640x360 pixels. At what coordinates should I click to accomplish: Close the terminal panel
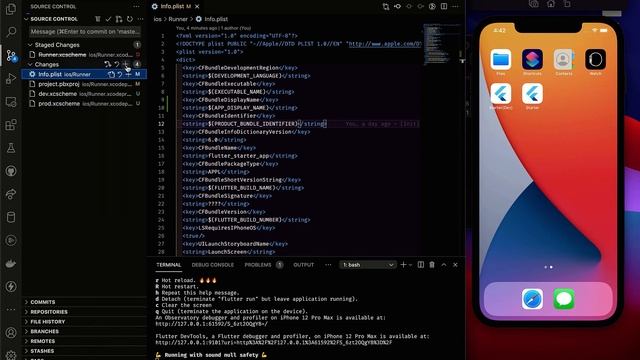coord(455,265)
